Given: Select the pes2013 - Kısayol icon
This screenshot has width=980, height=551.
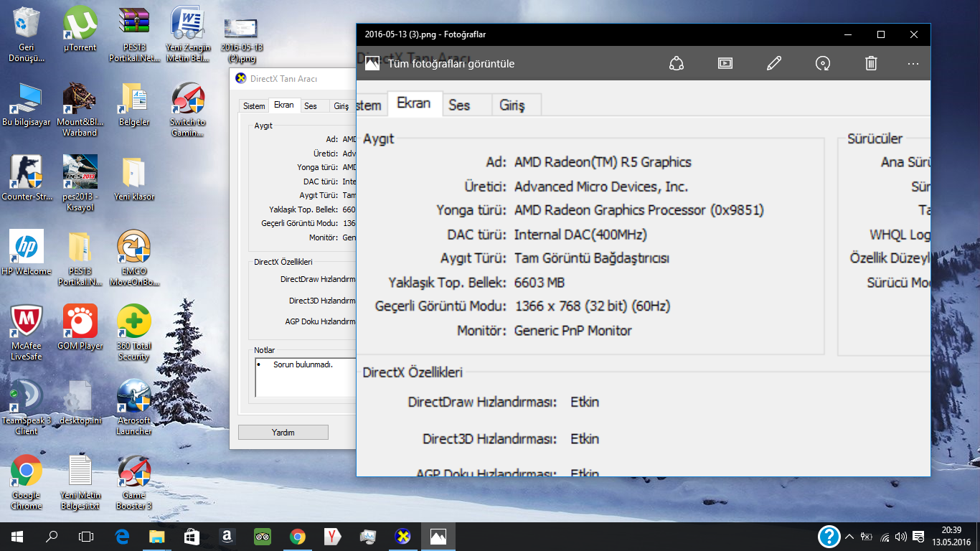Looking at the screenshot, I should [x=80, y=183].
